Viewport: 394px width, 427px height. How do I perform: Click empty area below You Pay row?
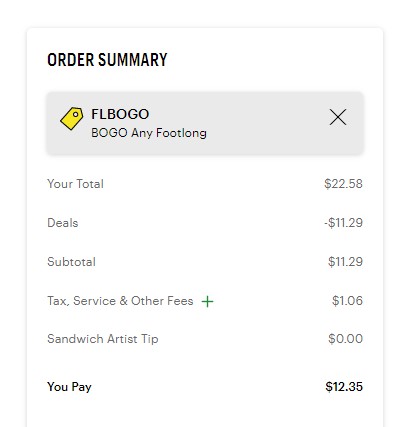205,413
